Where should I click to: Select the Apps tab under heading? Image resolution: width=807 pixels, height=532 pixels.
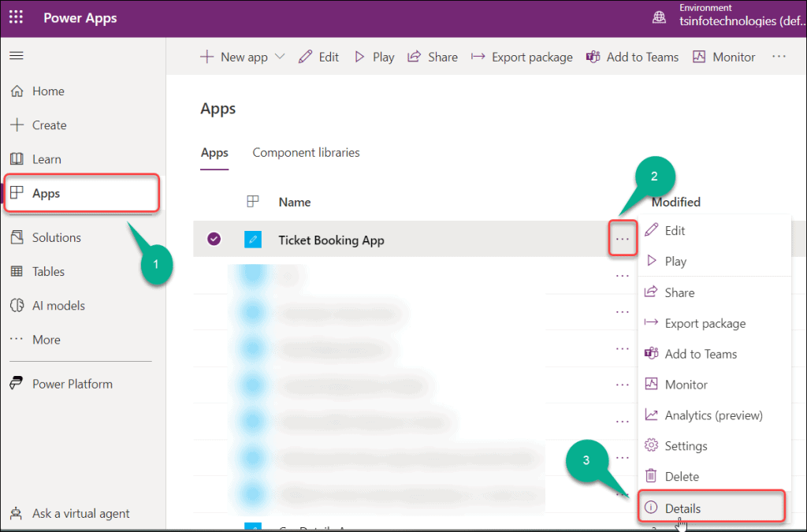[214, 153]
